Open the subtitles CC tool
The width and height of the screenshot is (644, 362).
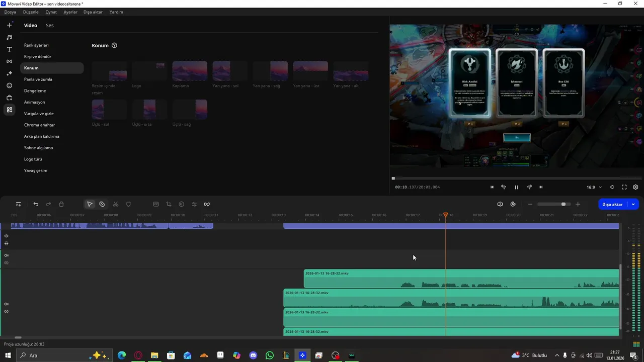click(x=156, y=204)
